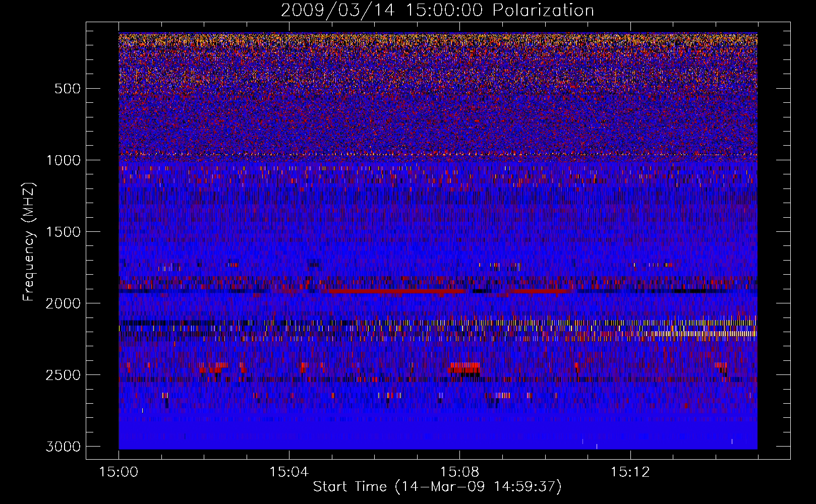Click the bright red burst near 2450 MHz at 15:08
Viewport: 816px width, 504px height.
(464, 367)
